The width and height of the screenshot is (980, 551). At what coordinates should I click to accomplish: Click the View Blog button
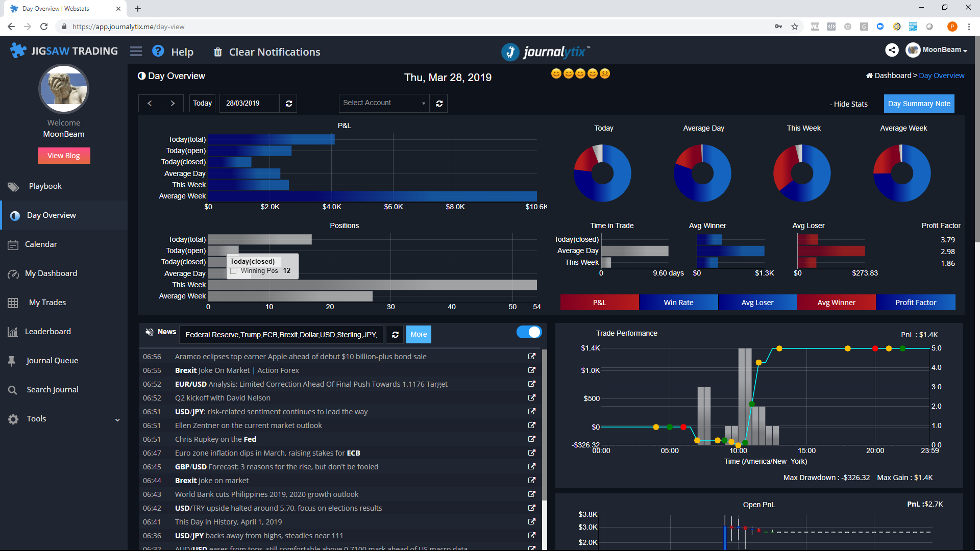pyautogui.click(x=64, y=156)
